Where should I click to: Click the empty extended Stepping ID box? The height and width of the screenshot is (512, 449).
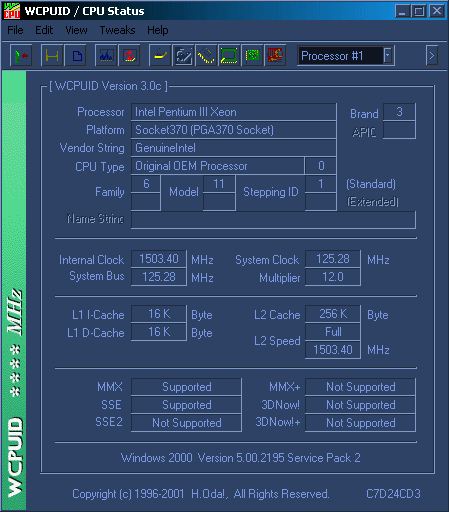coord(321,202)
